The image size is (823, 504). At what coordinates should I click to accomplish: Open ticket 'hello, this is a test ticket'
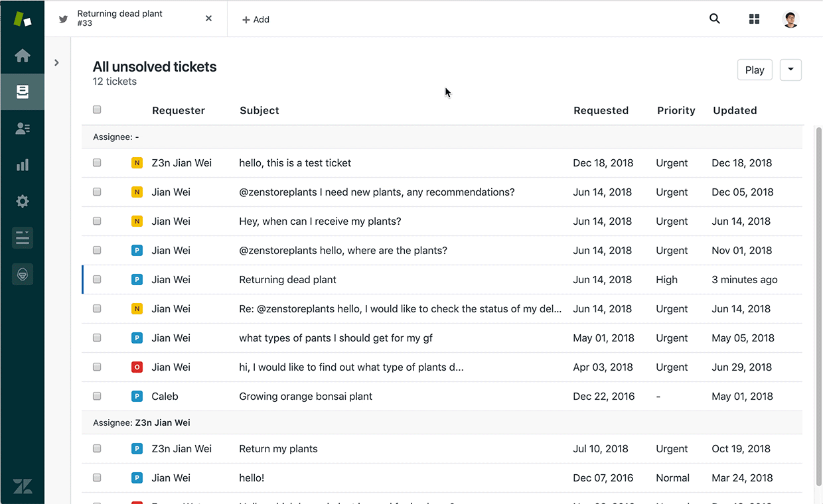click(295, 163)
